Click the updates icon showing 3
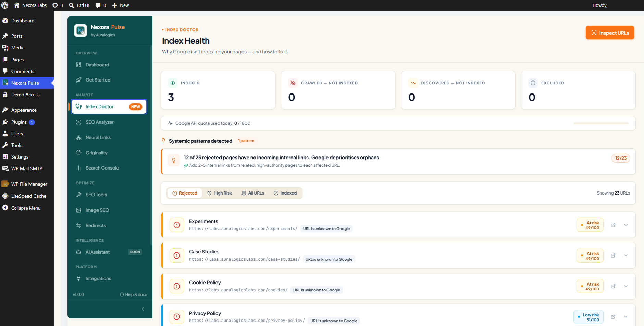Screen dimensions: 644x326 [x=58, y=5]
